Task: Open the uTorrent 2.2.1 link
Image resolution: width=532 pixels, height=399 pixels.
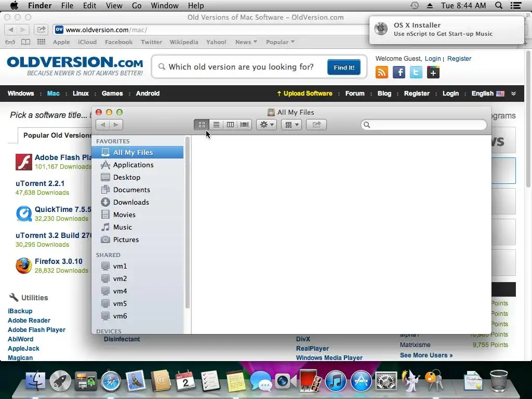Action: click(x=40, y=183)
